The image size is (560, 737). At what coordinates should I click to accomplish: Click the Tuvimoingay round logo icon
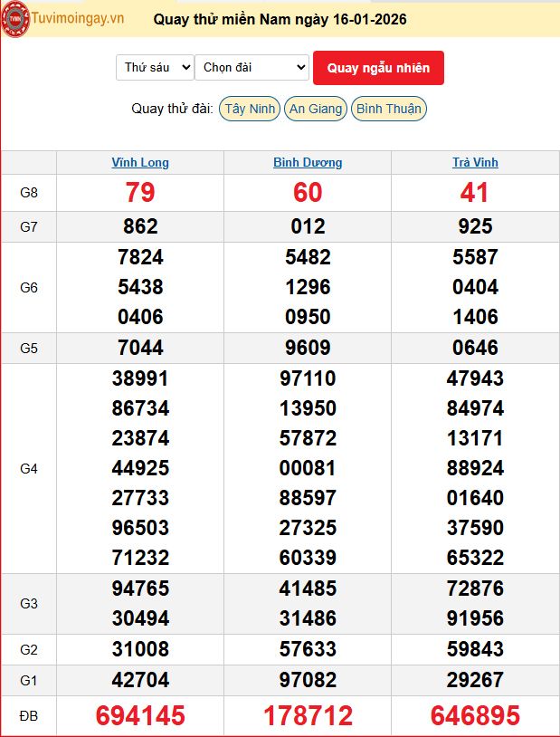pos(15,19)
